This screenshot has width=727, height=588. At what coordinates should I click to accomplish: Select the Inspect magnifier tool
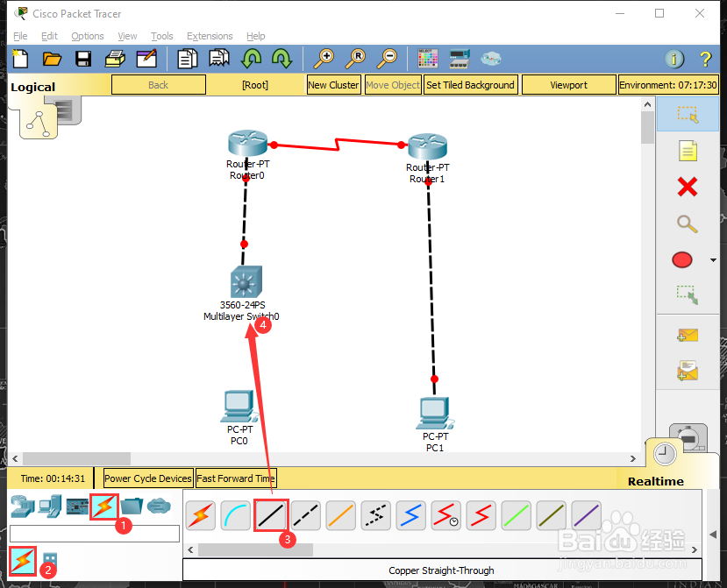click(x=688, y=223)
